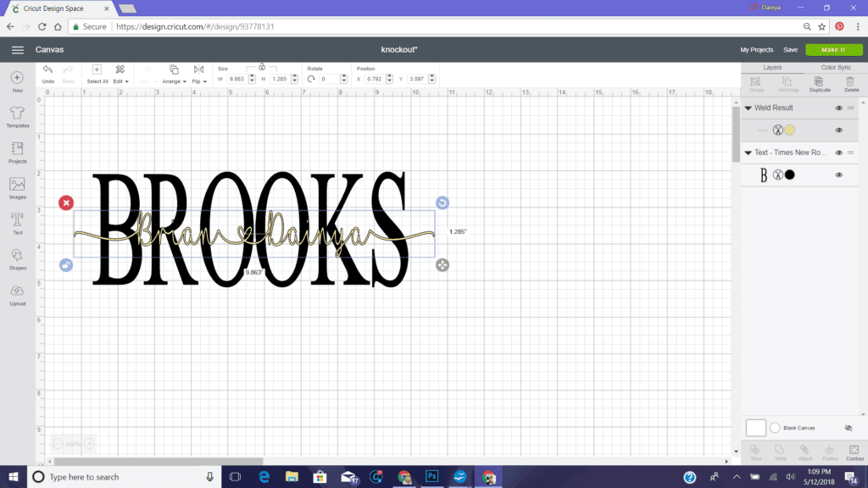Create a New project from sidebar
Screen dimensions: 868x488
pos(17,82)
